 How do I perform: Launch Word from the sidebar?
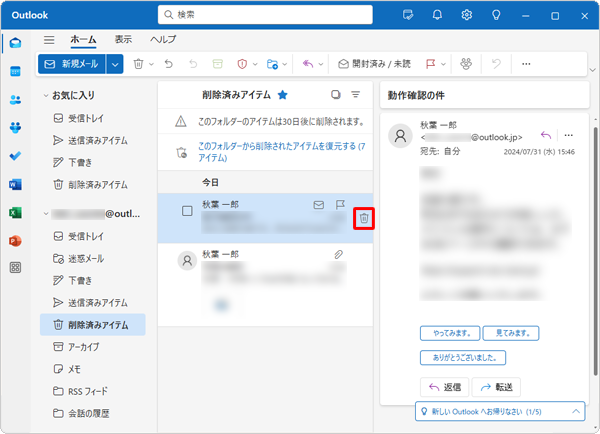(x=15, y=185)
